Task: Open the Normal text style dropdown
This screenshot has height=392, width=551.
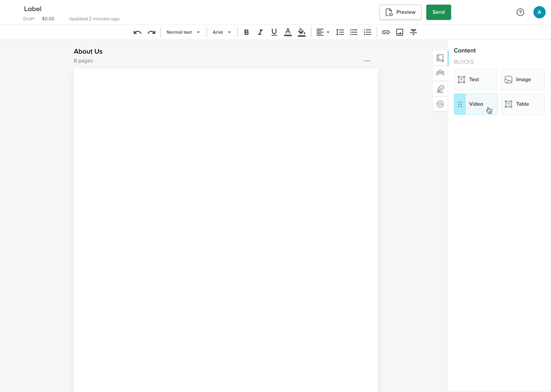Action: click(x=183, y=32)
